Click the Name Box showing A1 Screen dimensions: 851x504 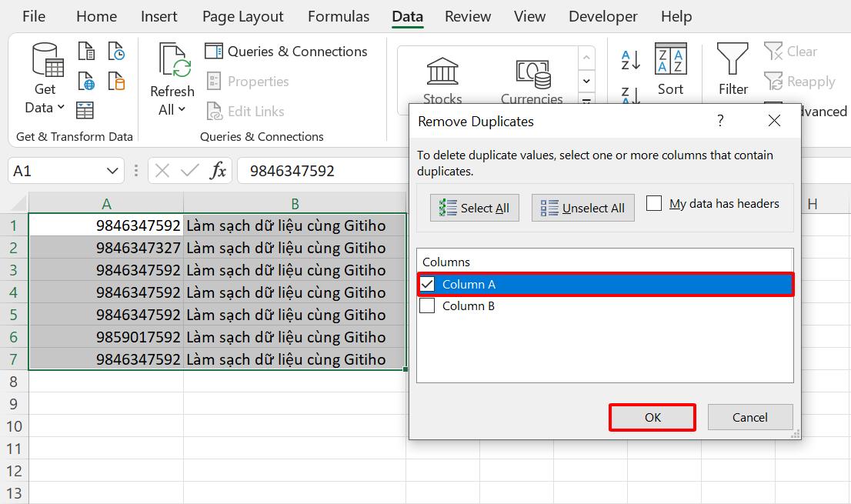57,171
